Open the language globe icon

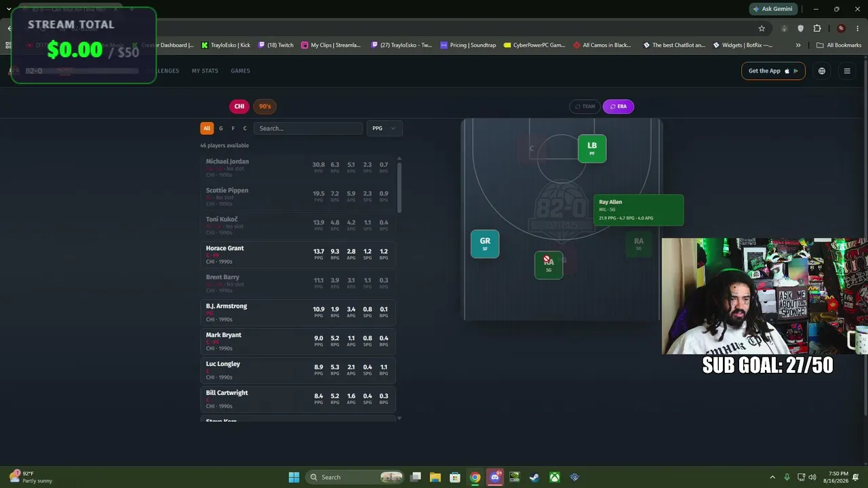(822, 71)
